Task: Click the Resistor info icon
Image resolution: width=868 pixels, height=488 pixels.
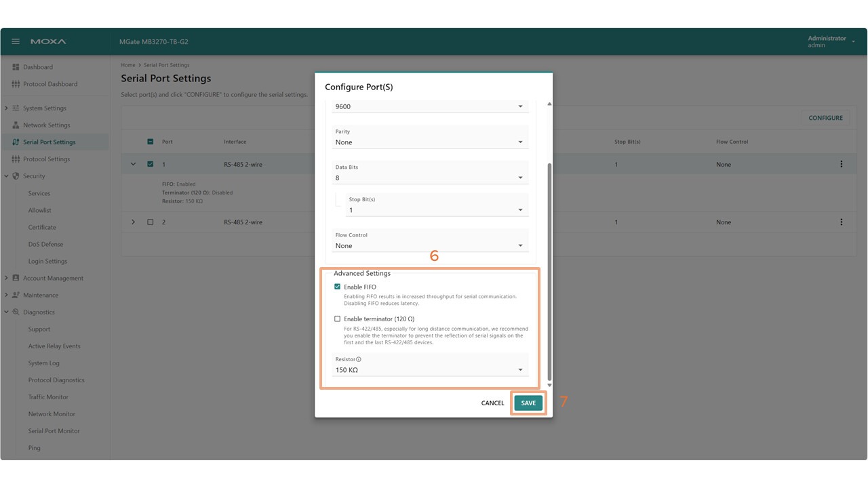Action: (x=359, y=360)
